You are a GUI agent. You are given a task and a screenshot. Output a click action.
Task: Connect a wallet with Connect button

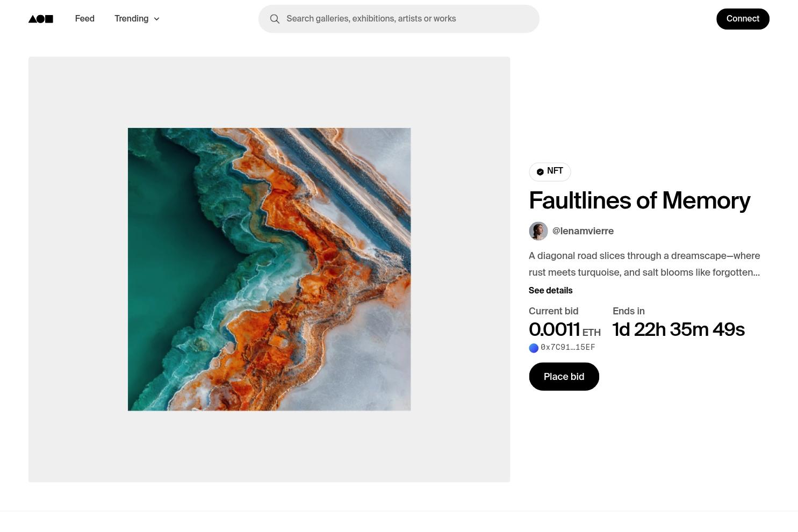click(743, 19)
